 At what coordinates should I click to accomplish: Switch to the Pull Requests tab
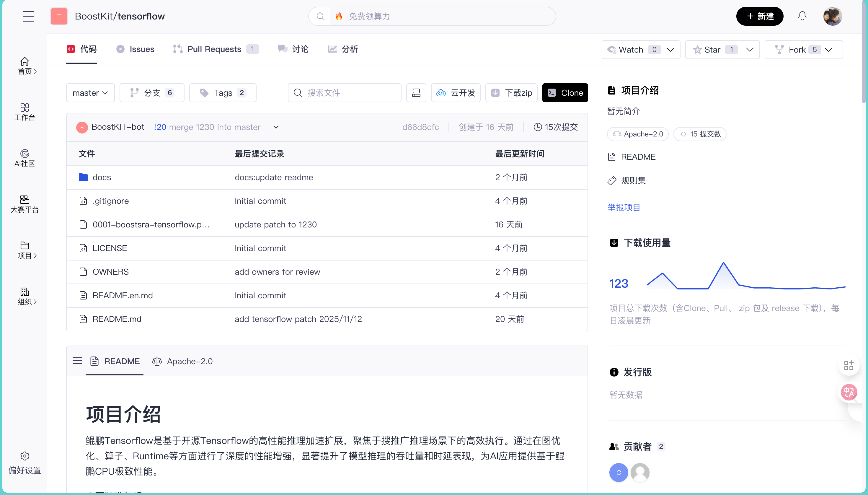(214, 49)
